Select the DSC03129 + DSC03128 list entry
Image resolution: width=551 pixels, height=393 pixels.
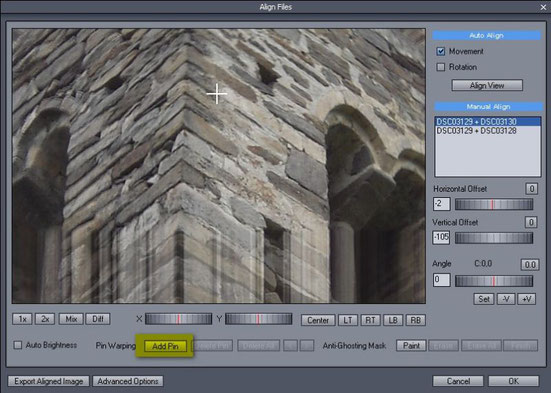pyautogui.click(x=488, y=131)
